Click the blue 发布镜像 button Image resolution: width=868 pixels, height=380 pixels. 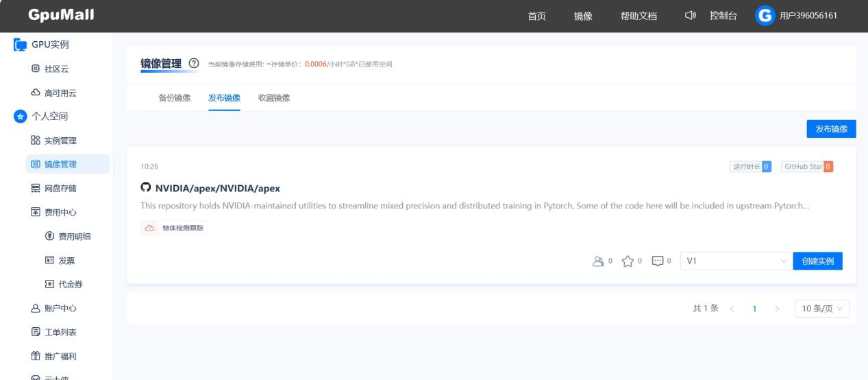(x=831, y=129)
